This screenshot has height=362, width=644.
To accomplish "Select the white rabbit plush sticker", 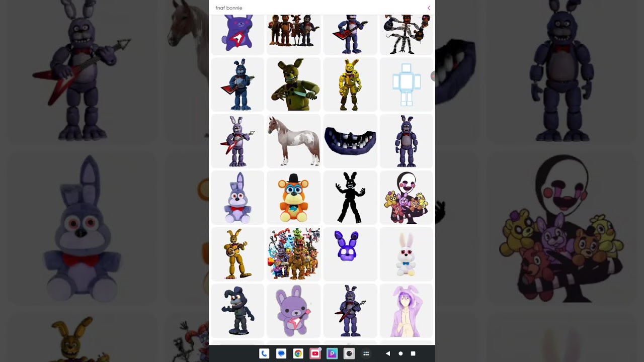I will (407, 254).
